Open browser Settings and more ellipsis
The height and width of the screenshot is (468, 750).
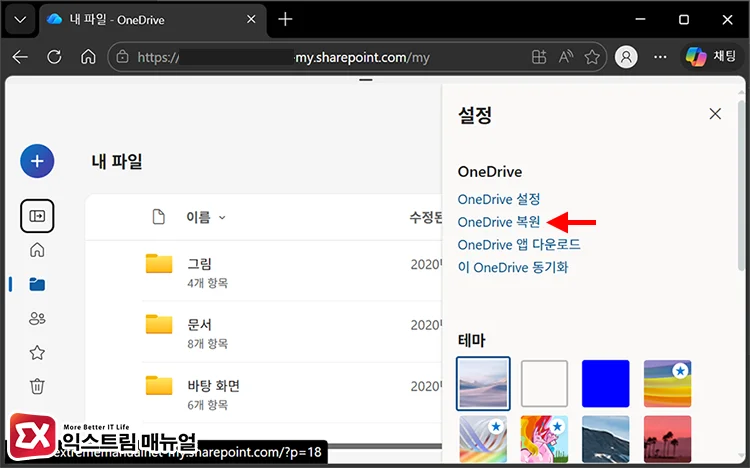660,57
